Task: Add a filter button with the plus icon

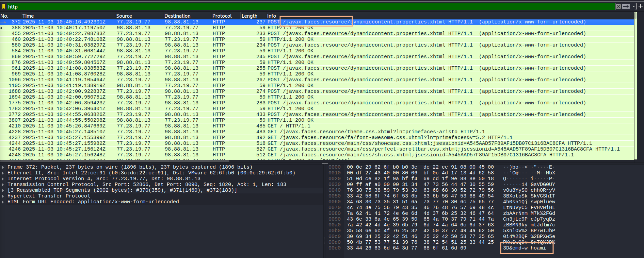Action: [640, 6]
